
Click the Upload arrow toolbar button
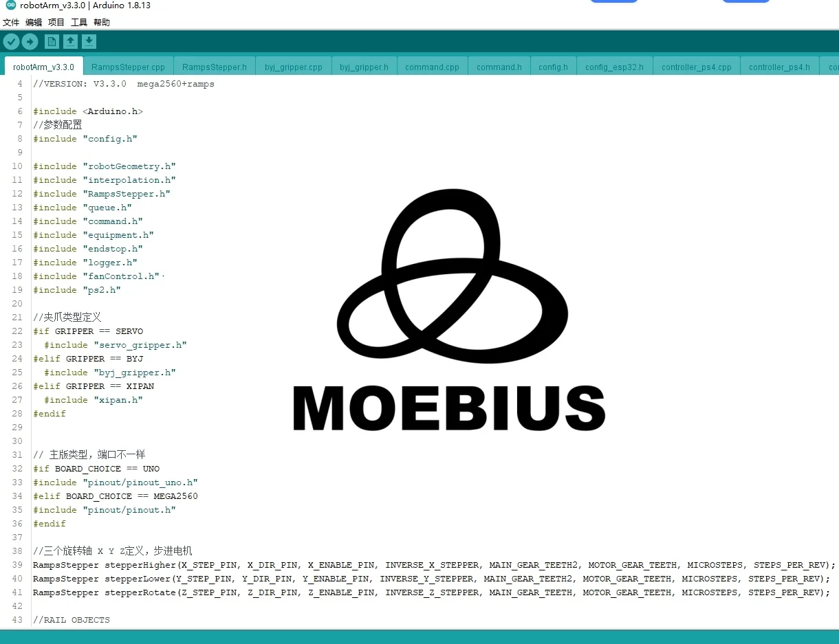[x=30, y=42]
